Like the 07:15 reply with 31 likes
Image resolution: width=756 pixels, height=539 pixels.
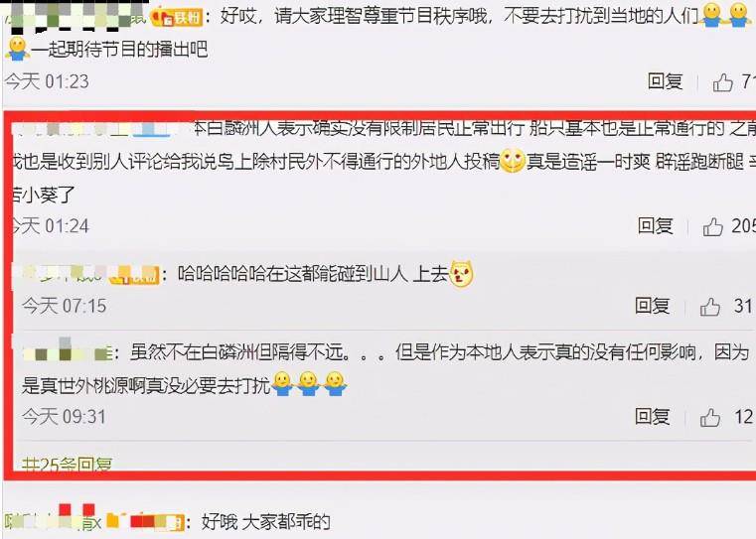709,307
